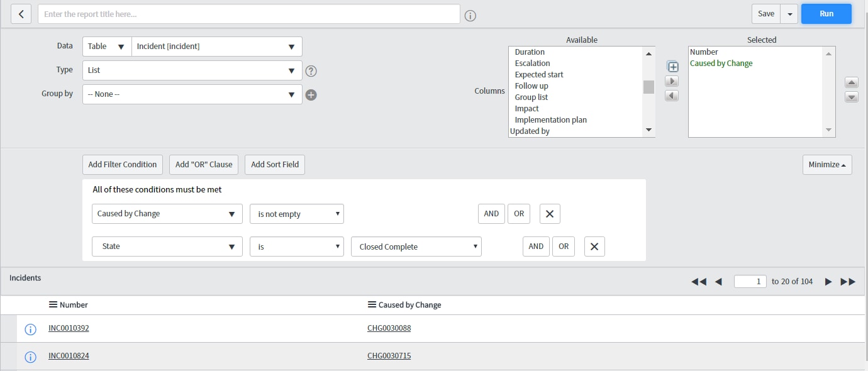This screenshot has height=371, width=868.
Task: Click the report title input field
Action: 248,13
